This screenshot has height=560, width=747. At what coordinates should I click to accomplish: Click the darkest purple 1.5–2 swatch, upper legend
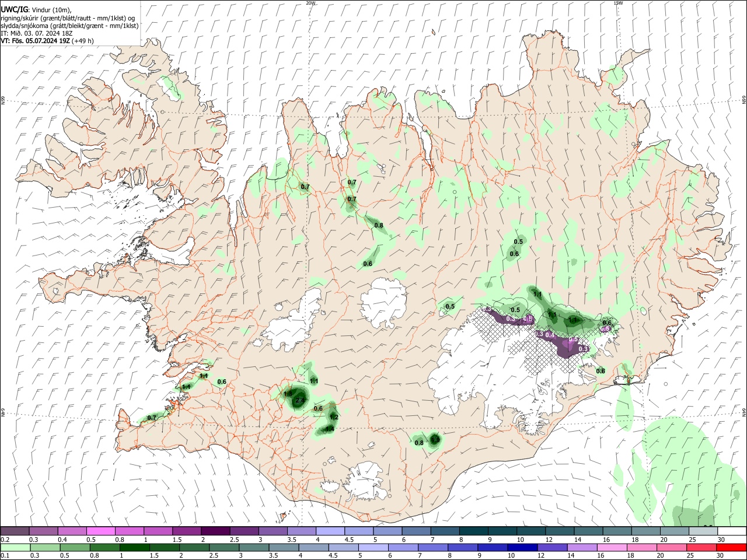pyautogui.click(x=215, y=531)
